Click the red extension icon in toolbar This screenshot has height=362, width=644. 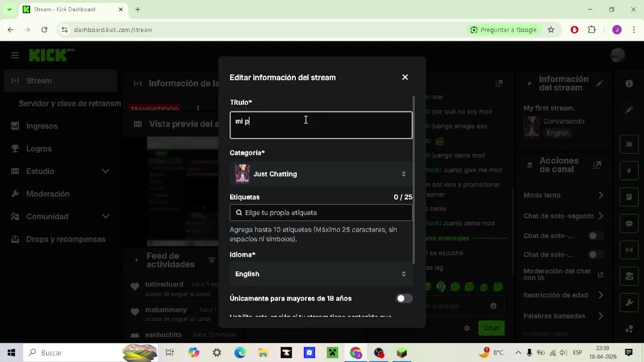click(x=575, y=30)
